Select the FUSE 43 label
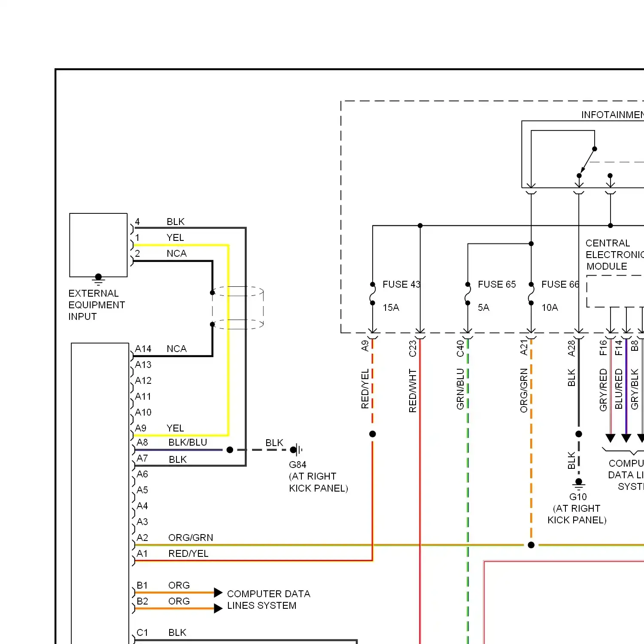644x644 pixels. click(x=401, y=284)
